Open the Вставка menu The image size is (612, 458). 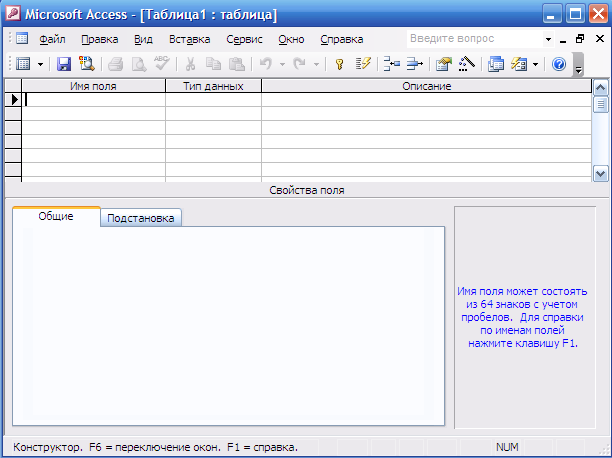click(189, 39)
